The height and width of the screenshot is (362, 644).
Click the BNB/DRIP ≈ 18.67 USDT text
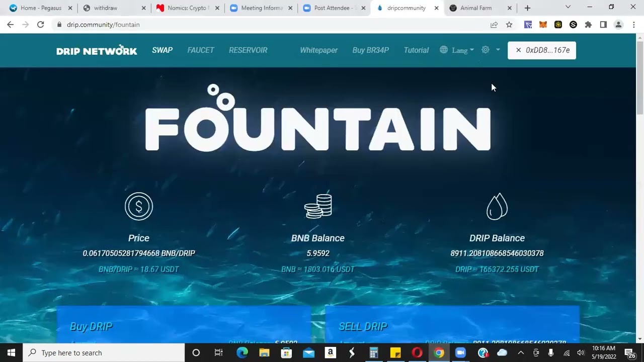coord(139,269)
